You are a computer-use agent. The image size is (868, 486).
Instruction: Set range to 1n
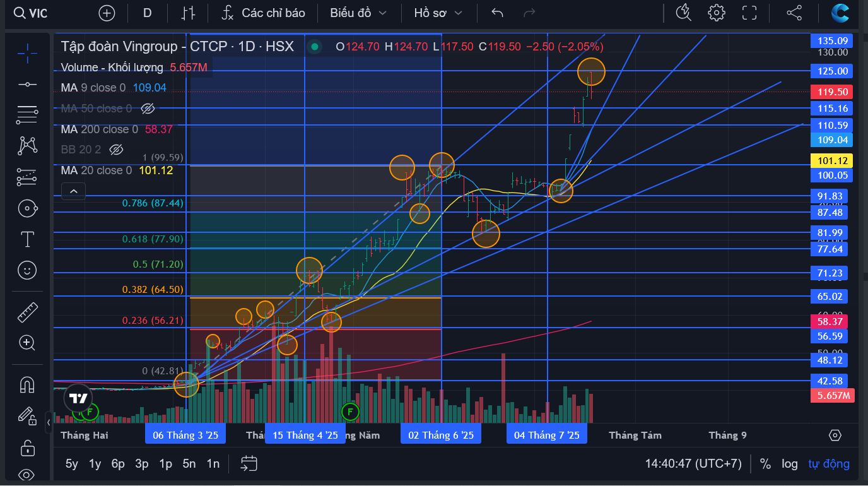[213, 464]
